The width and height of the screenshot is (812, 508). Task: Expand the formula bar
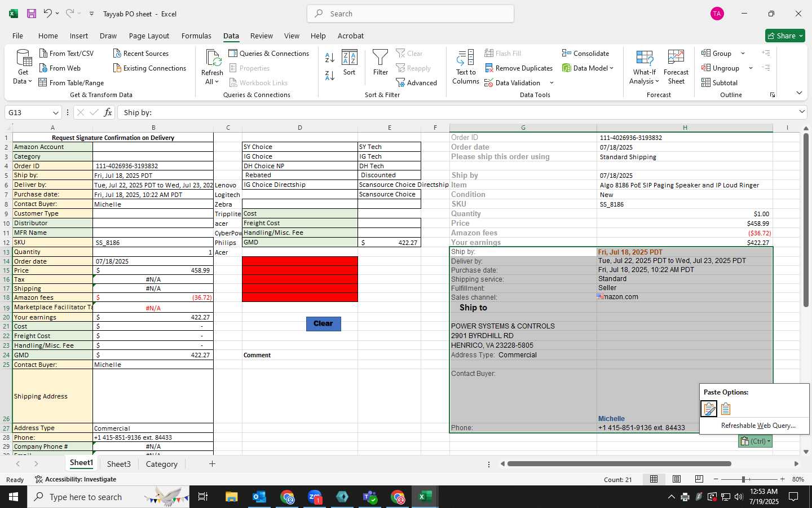(802, 112)
